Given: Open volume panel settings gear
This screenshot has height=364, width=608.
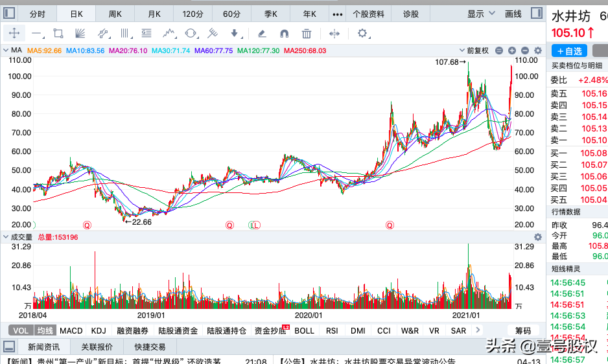Looking at the screenshot, I should [x=538, y=237].
